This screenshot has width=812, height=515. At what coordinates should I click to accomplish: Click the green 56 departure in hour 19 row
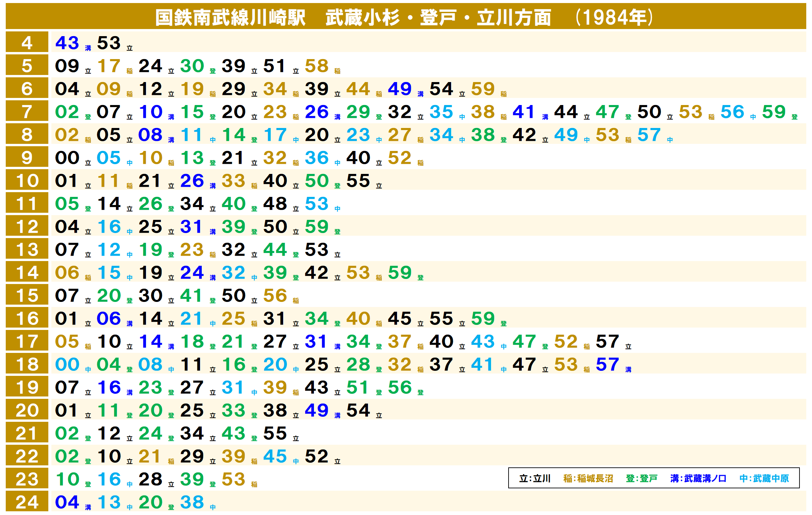[400, 387]
